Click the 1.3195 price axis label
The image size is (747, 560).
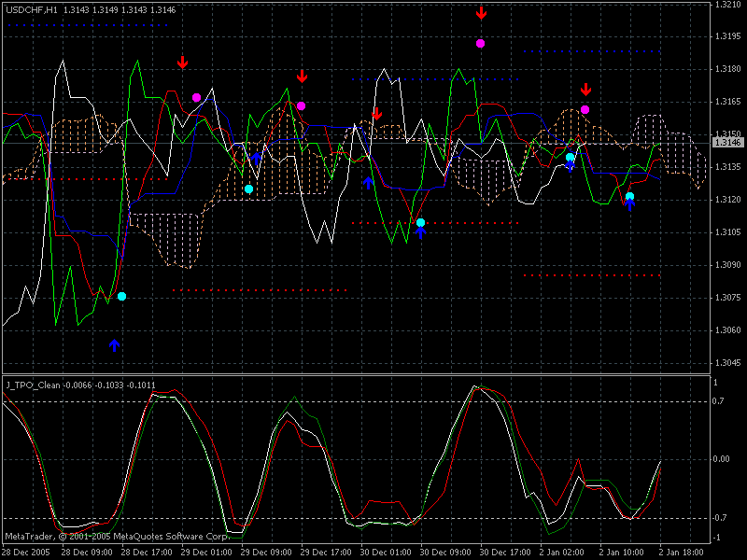click(x=728, y=36)
